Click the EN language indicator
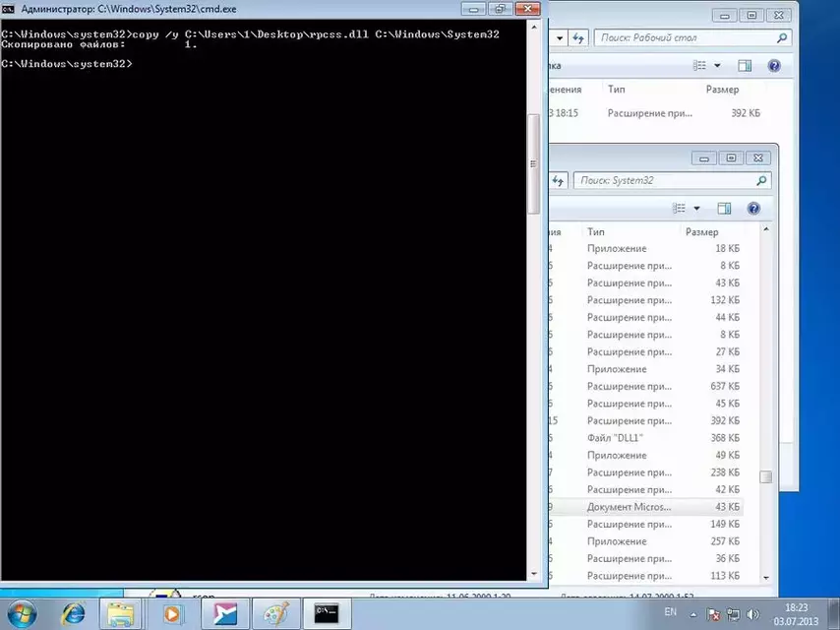Screen dimensions: 840x630 [x=670, y=611]
